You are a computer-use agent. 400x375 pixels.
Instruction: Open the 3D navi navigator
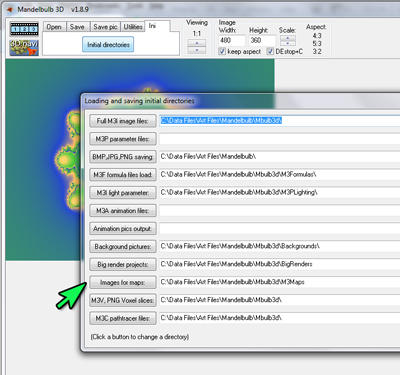coord(24,48)
